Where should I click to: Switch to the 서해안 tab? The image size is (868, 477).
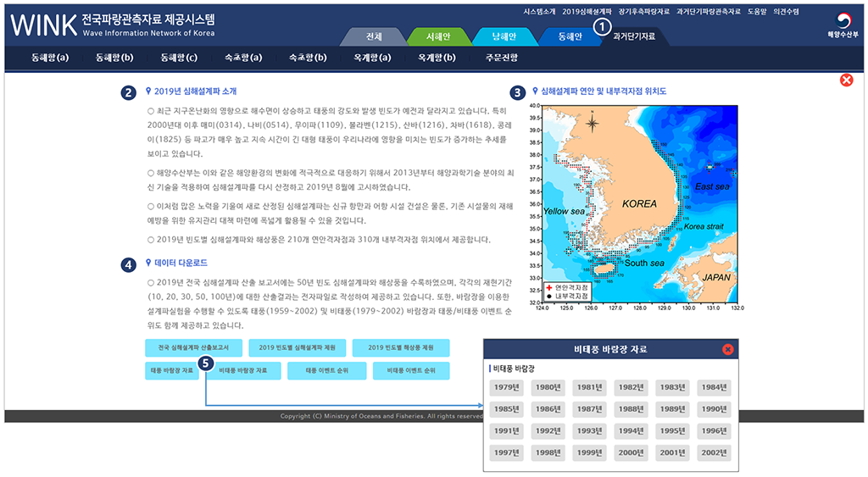(438, 36)
